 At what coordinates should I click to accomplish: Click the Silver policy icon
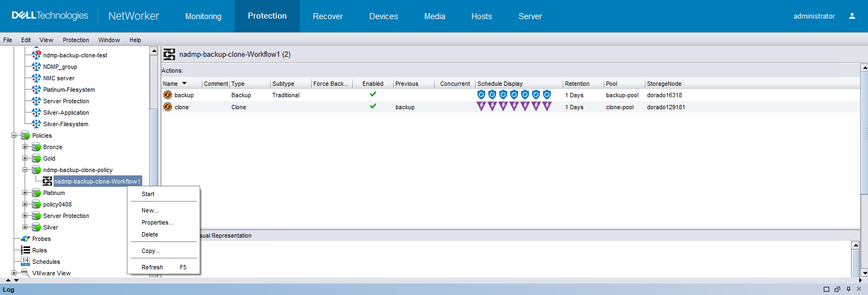coord(36,227)
